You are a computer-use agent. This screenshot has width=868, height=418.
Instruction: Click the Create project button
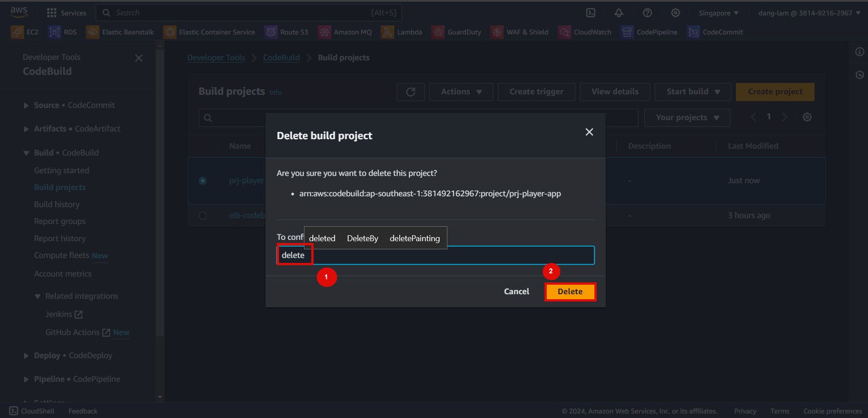[x=775, y=92]
